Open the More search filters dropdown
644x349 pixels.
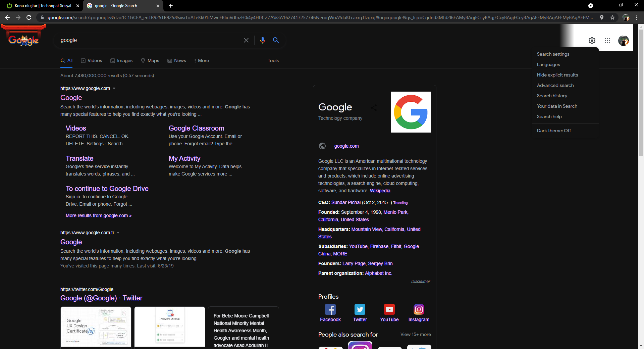(201, 60)
